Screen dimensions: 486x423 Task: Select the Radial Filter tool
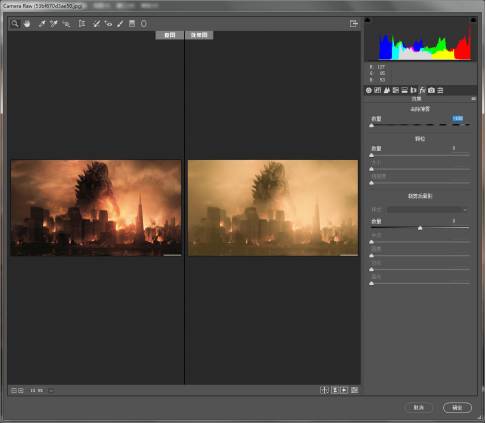144,24
